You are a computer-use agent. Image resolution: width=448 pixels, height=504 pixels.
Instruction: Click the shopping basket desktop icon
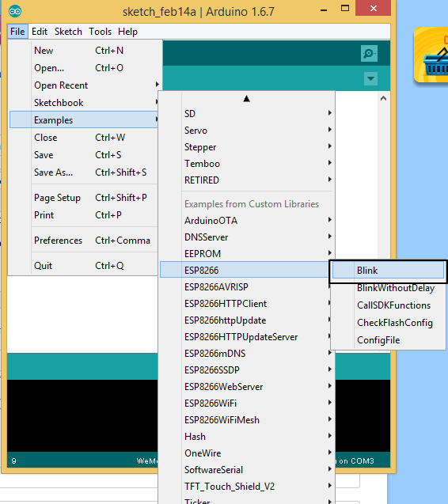[432, 55]
